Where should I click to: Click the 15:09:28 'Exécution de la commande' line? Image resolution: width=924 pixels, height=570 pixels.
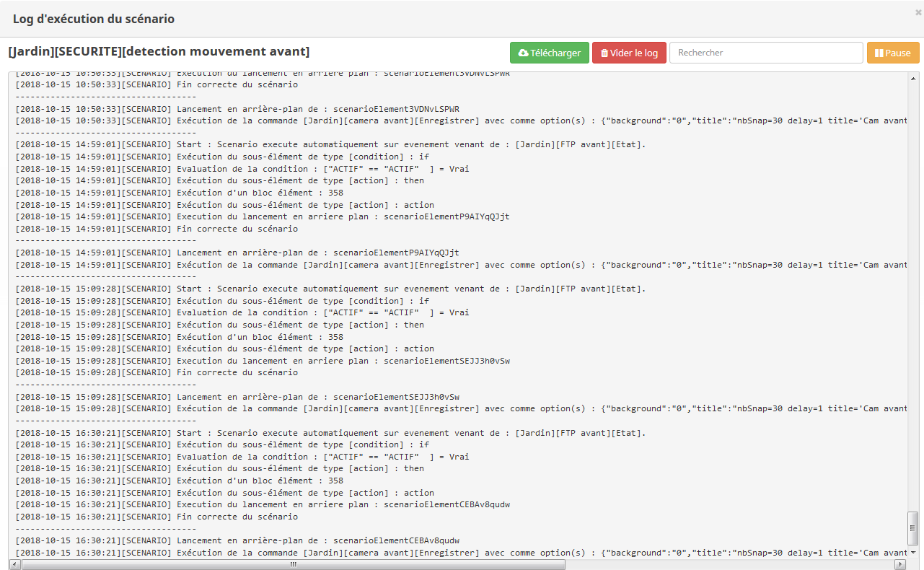click(x=461, y=408)
